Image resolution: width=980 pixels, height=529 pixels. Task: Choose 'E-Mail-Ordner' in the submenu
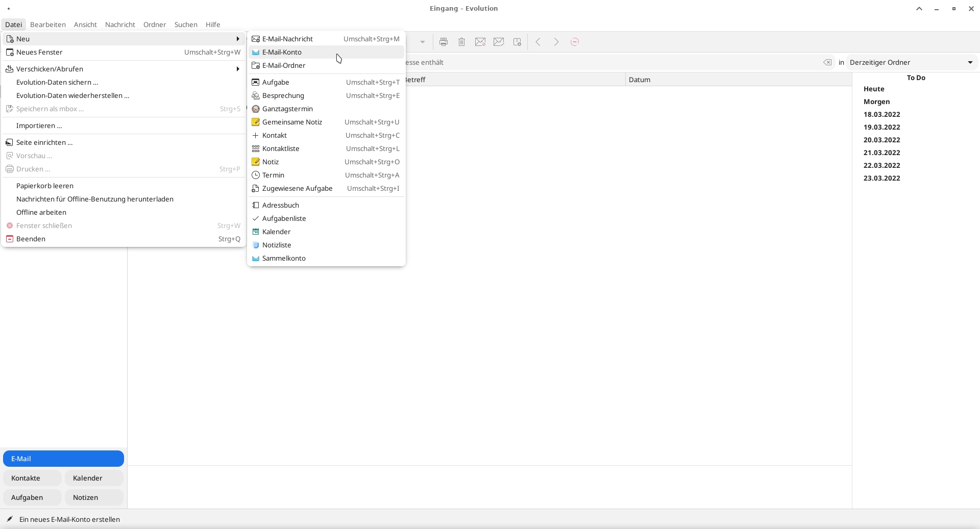(326, 65)
